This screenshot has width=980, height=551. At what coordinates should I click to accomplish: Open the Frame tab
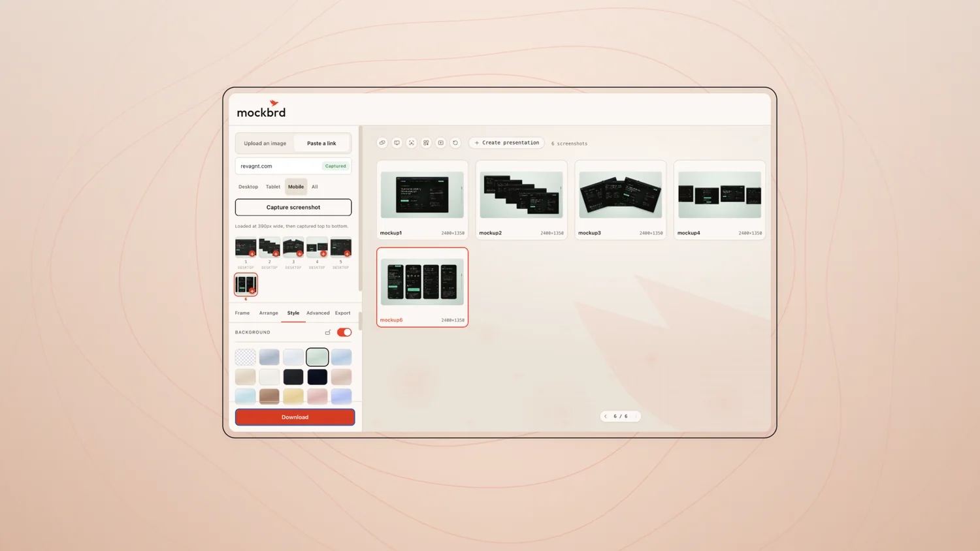242,313
